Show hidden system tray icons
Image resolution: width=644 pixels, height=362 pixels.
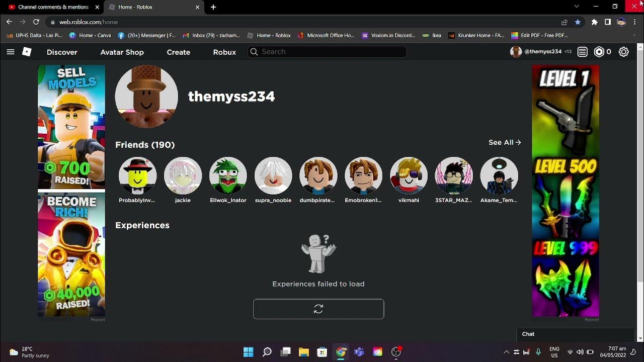506,352
